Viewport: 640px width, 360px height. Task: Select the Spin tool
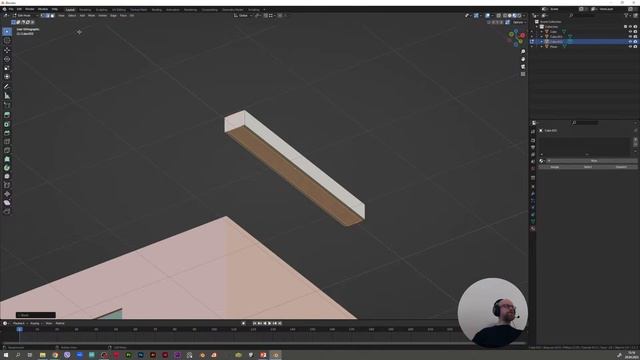point(7,168)
